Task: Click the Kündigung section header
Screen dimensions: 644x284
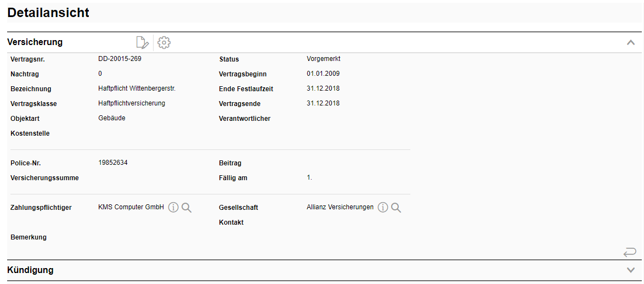Action: [31, 270]
